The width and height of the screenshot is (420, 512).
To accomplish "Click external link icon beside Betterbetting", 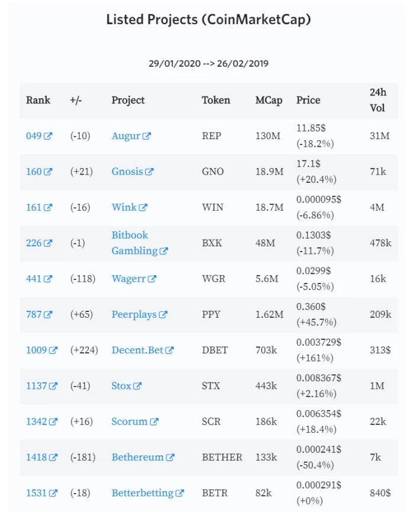I will pos(180,492).
